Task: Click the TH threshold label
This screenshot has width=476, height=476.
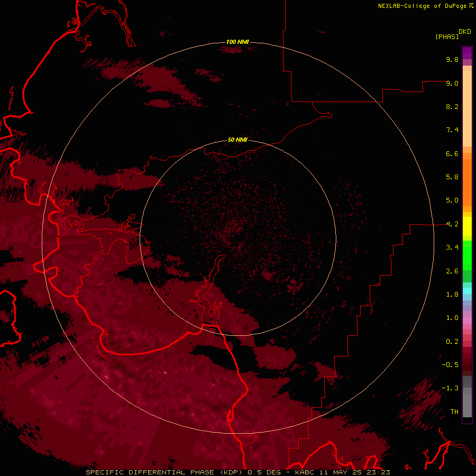Action: pyautogui.click(x=454, y=412)
